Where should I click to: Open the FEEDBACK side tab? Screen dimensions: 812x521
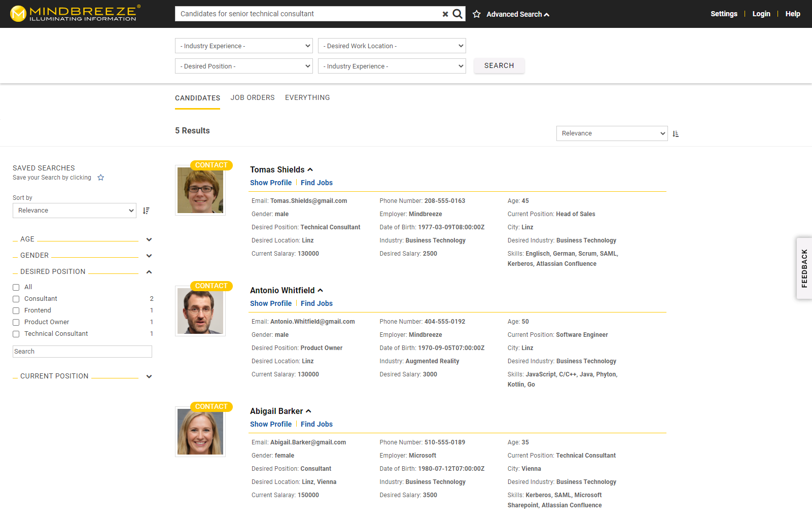click(804, 268)
